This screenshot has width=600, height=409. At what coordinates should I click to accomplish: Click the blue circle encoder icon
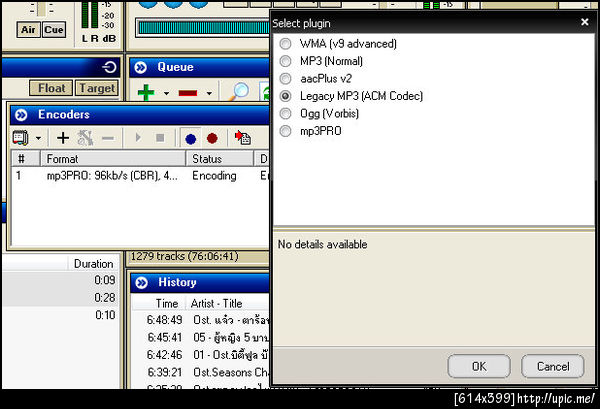[x=191, y=139]
